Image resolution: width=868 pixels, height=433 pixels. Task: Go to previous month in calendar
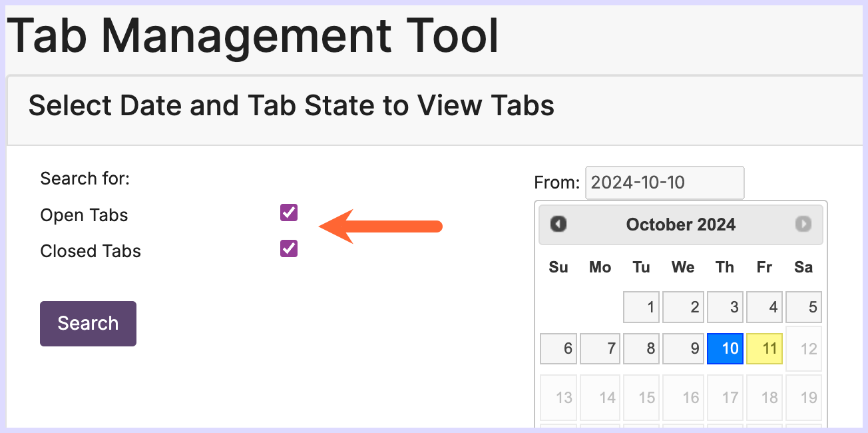point(558,224)
